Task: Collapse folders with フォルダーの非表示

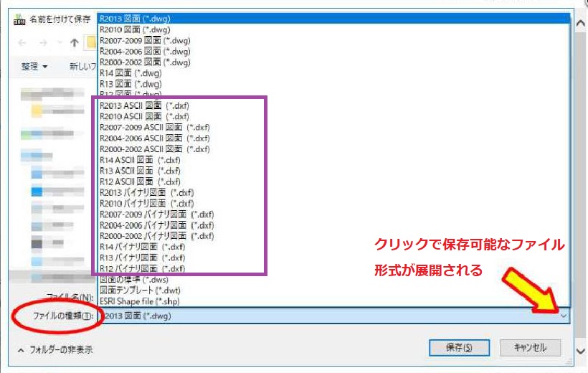Action: click(x=55, y=349)
